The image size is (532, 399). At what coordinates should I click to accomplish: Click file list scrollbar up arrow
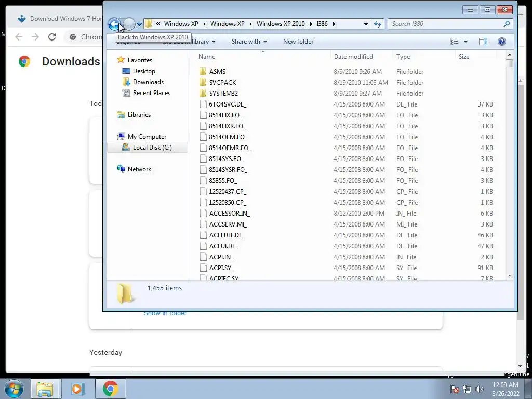(x=509, y=54)
